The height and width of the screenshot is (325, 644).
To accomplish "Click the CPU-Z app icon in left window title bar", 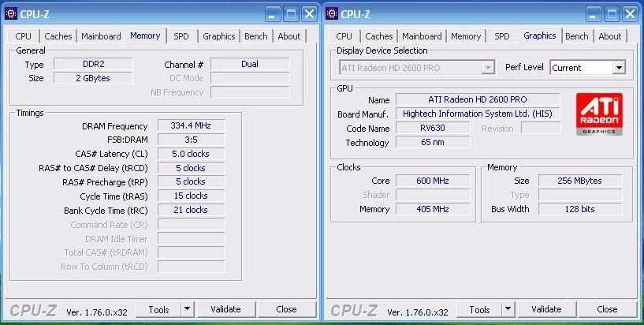I will pyautogui.click(x=11, y=13).
